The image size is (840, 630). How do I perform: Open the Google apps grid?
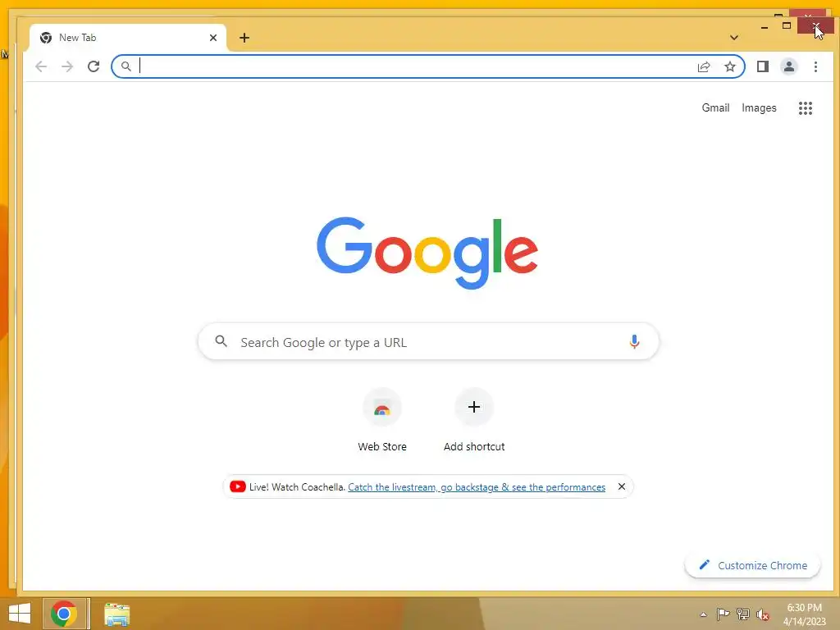pos(806,108)
